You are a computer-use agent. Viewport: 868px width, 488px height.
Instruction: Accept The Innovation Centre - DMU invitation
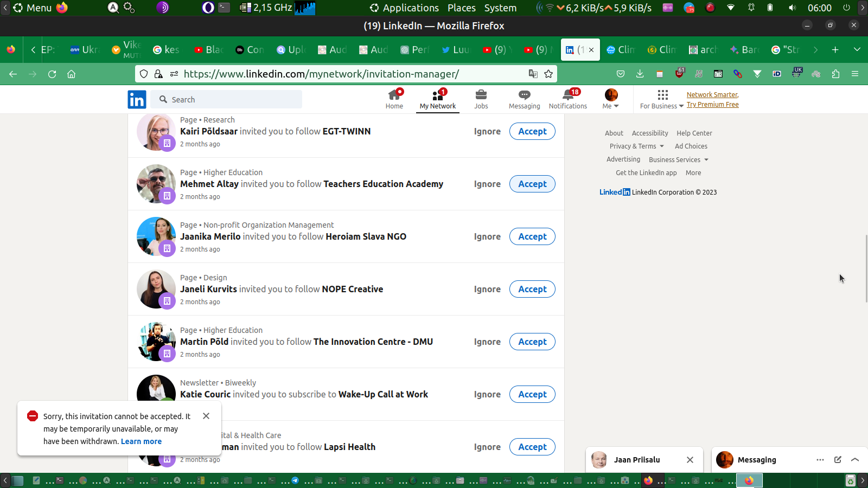click(x=532, y=342)
